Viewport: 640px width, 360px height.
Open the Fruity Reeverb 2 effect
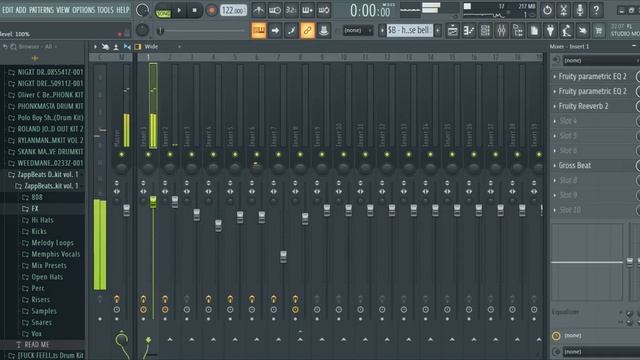[x=583, y=107]
